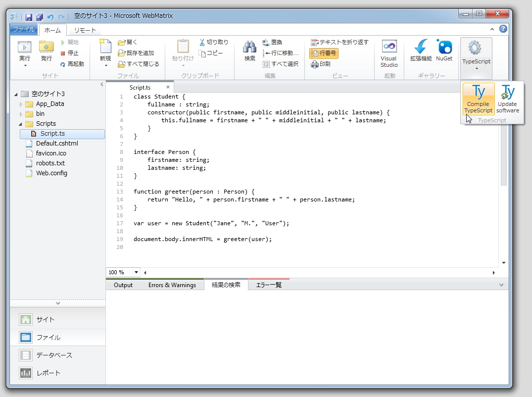Click the Save All icon in title bar
532x397 pixels.
[x=40, y=17]
